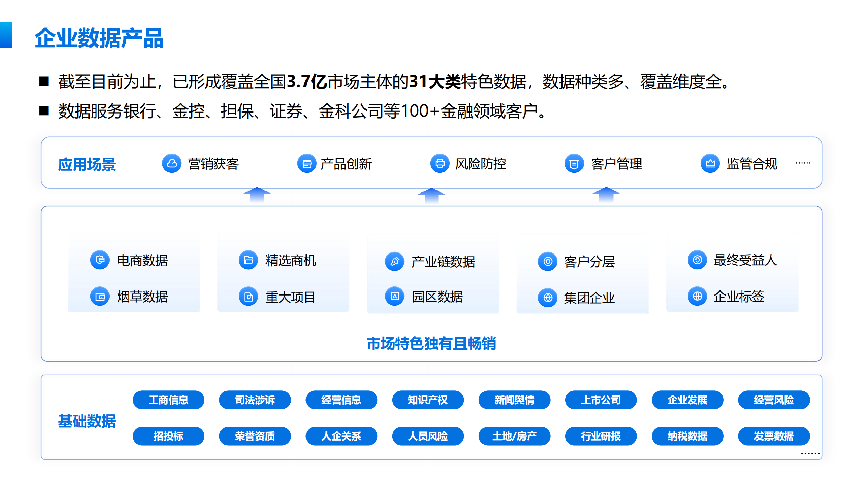Viewport: 868px width, 488px height.
Task: Click the 知识产权 tag
Action: pos(428,400)
